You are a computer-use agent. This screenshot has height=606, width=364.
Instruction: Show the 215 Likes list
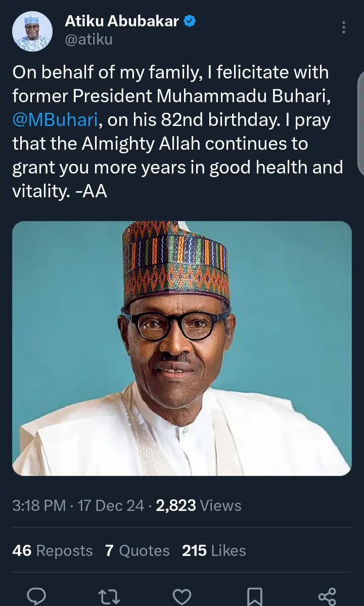tap(214, 550)
